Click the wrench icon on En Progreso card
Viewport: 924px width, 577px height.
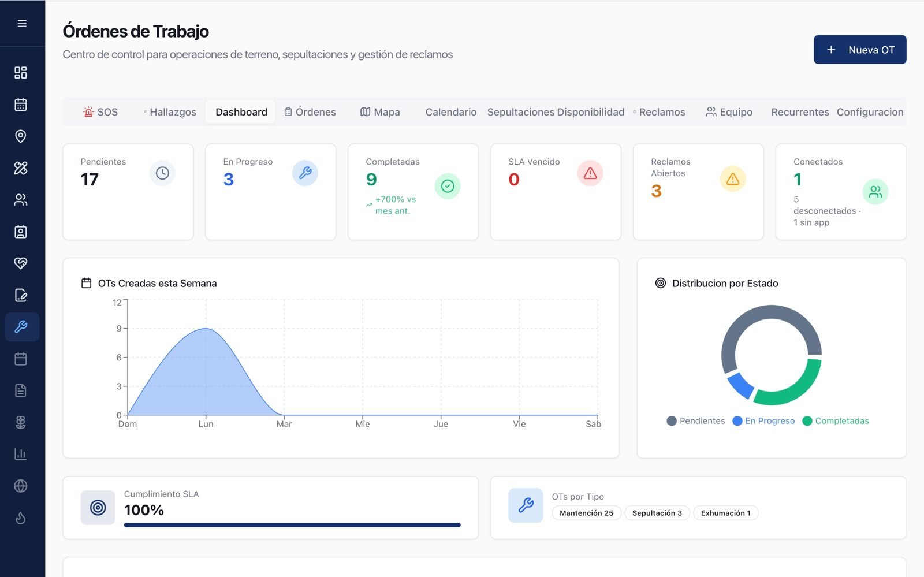tap(305, 173)
